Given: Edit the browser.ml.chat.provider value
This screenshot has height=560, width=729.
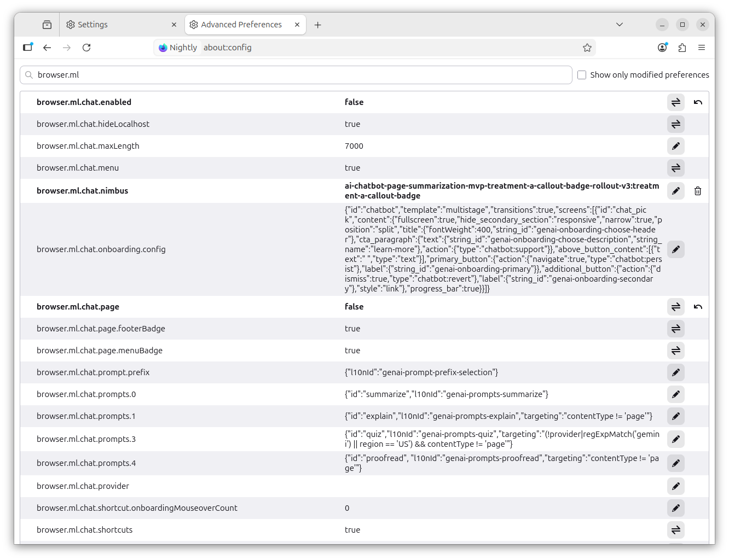Looking at the screenshot, I should pos(676,486).
